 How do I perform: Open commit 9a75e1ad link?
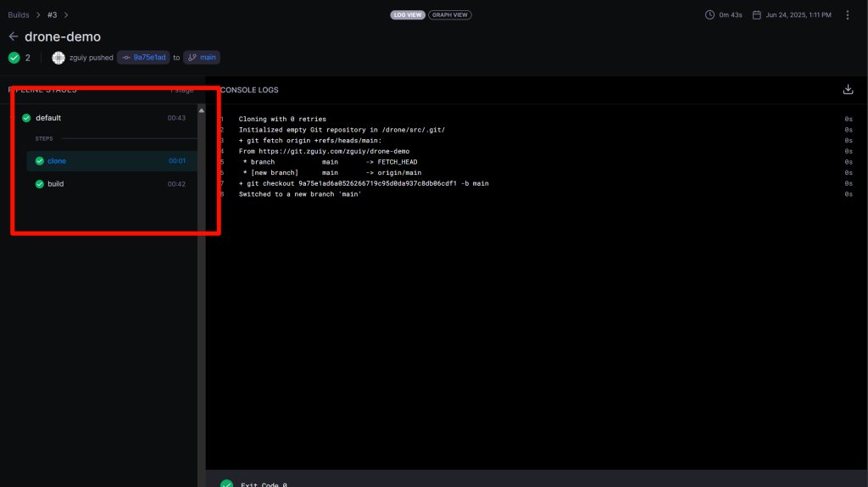click(143, 58)
